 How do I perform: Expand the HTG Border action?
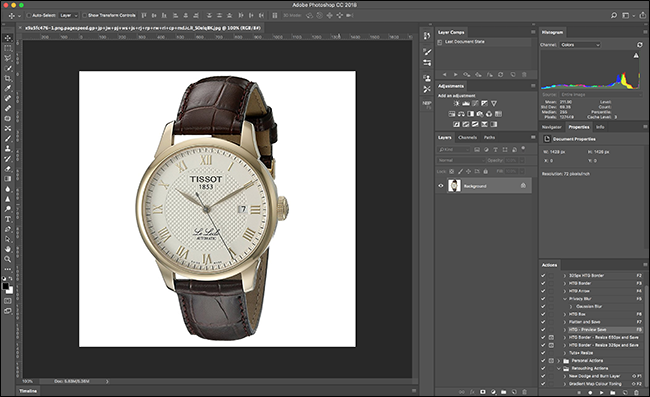click(565, 283)
